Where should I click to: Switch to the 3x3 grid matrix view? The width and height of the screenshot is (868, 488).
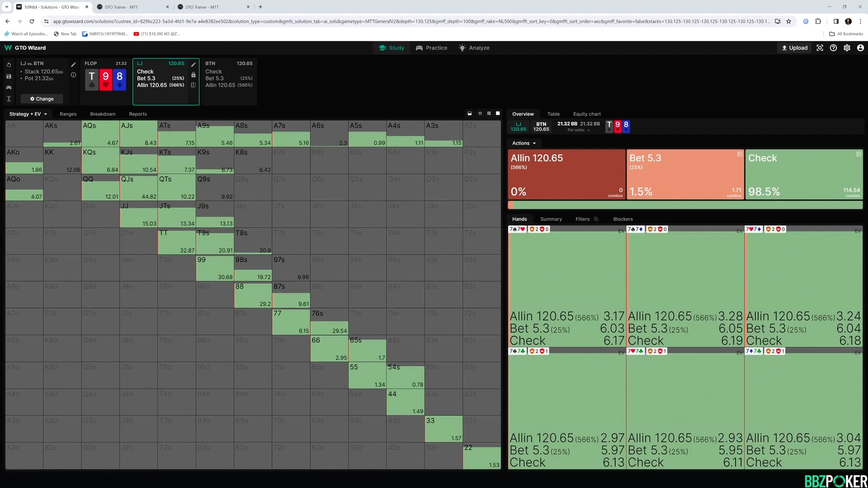(489, 113)
